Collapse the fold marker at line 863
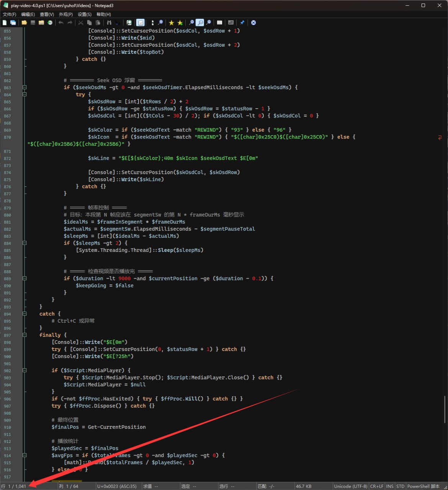Viewport: 448px width, 490px height. coord(25,87)
